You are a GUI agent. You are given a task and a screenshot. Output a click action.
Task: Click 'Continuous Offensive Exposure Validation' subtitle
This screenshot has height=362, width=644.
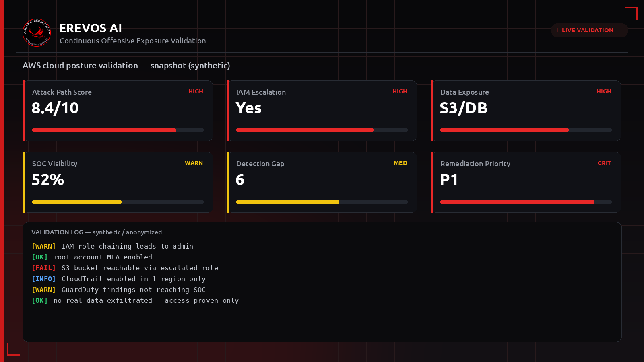coord(133,41)
